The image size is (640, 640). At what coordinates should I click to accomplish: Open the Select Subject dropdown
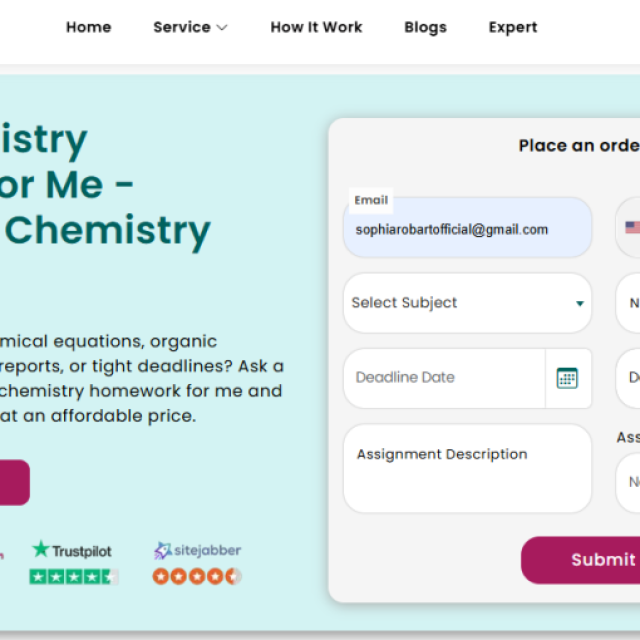point(467,303)
